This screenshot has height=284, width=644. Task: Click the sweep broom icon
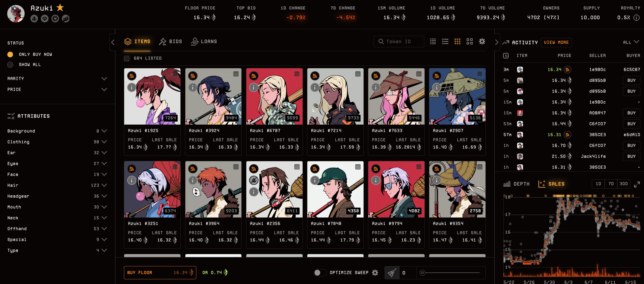click(392, 273)
